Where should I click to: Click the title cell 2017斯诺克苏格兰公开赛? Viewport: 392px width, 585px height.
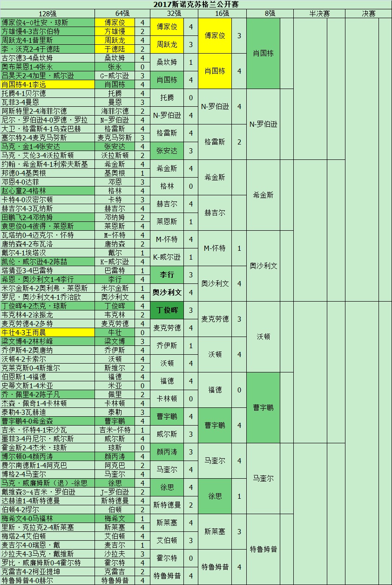pos(196,4)
